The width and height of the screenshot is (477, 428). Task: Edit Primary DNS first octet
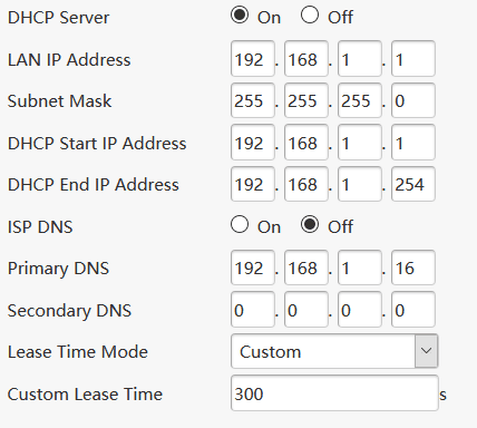(253, 268)
